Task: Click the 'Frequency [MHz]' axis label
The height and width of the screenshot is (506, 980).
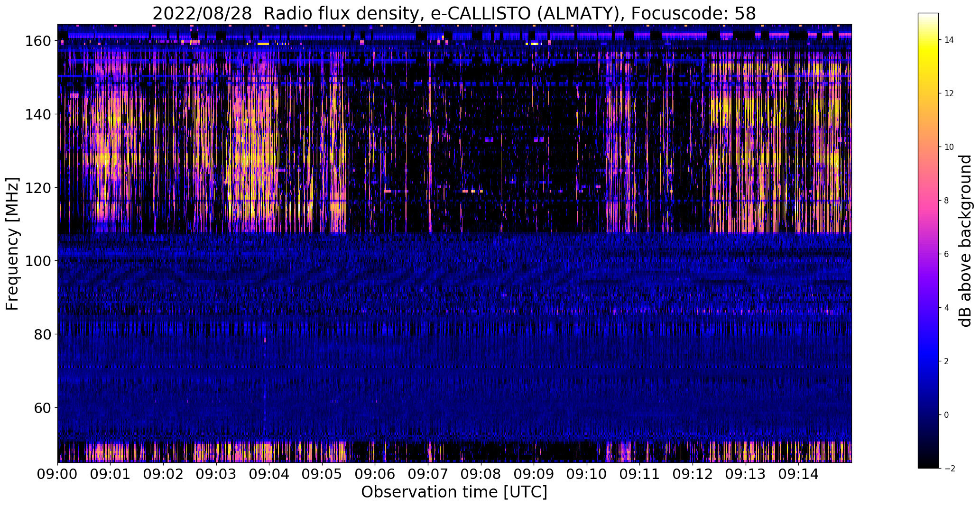Action: click(12, 244)
